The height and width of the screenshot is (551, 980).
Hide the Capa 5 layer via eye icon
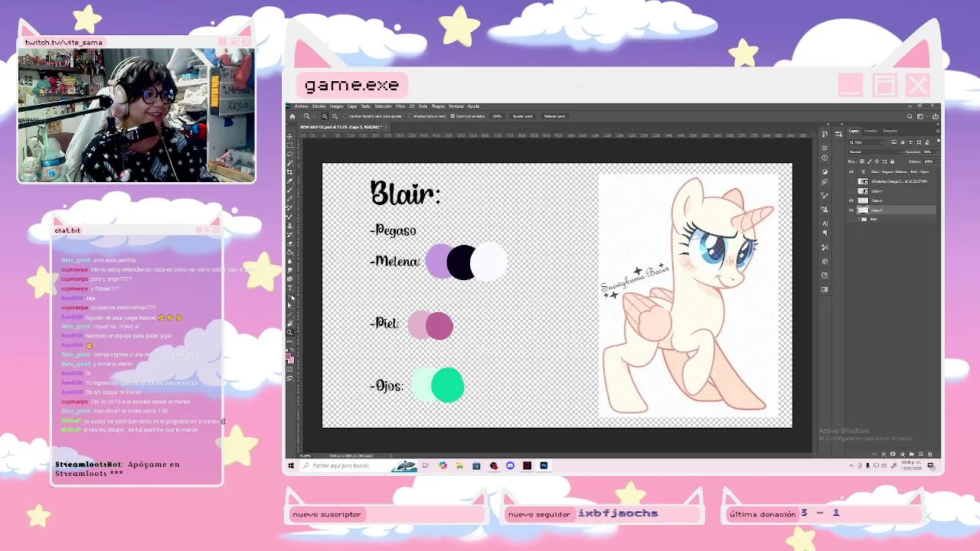tap(851, 210)
